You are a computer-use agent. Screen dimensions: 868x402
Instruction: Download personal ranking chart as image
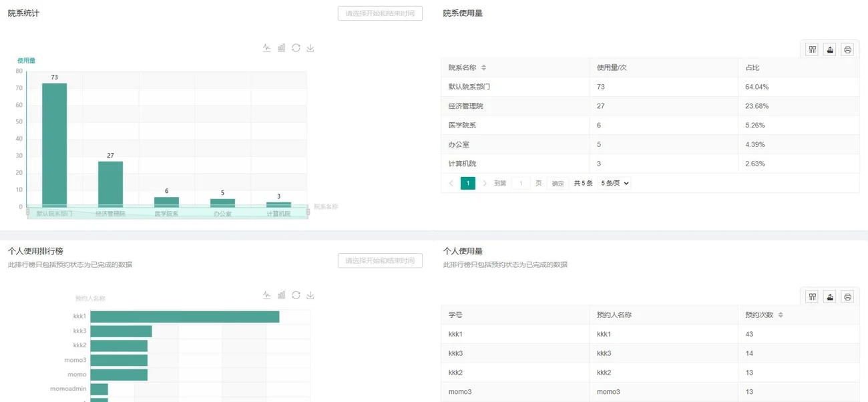tap(310, 295)
